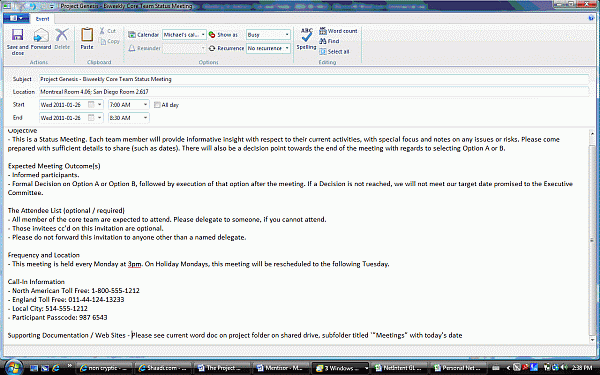Click the message body scrollbar down arrow

coord(592,339)
